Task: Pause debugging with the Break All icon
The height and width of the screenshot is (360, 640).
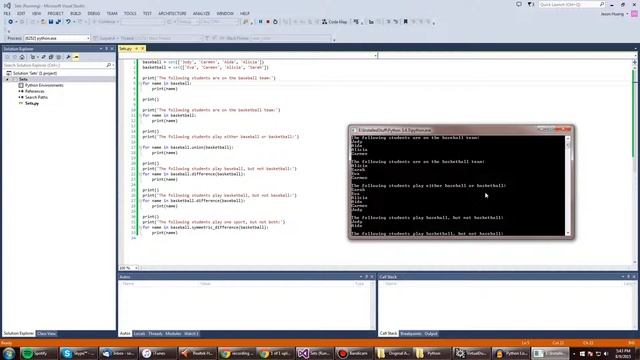Action: [x=260, y=22]
